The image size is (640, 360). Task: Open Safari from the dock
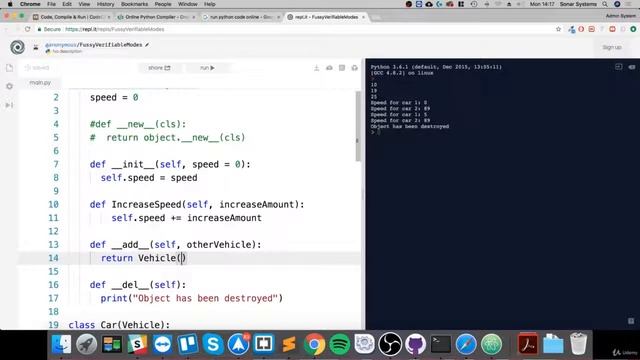pos(466,345)
